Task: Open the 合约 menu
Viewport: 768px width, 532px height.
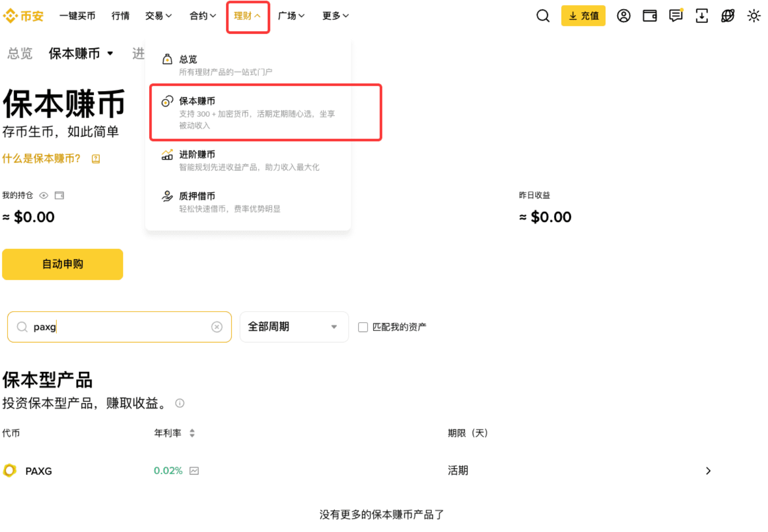Action: point(202,15)
